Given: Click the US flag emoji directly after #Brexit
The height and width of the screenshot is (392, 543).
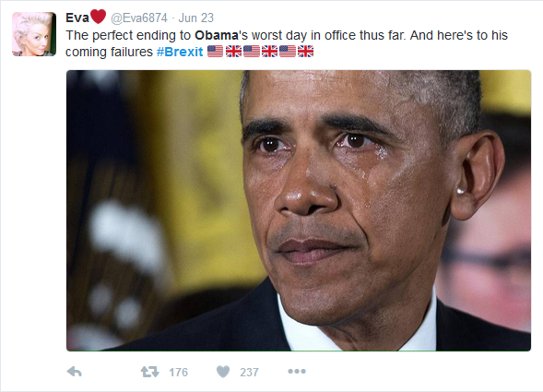Looking at the screenshot, I should pos(215,52).
